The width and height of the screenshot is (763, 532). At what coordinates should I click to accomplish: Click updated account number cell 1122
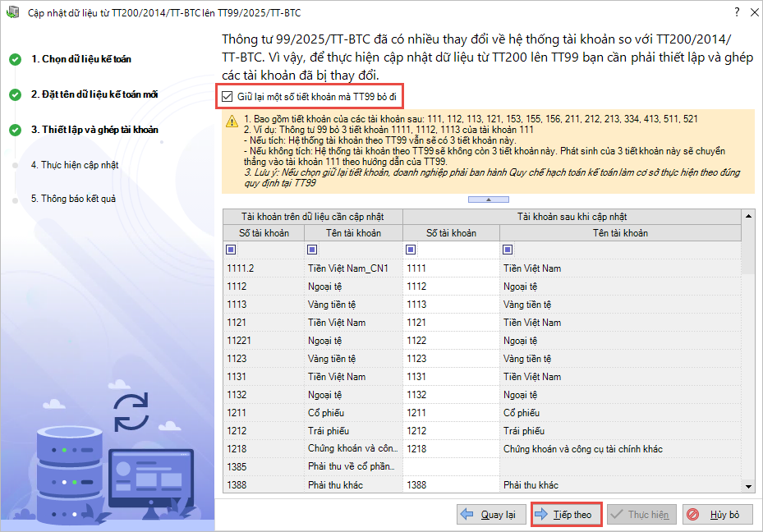click(451, 341)
